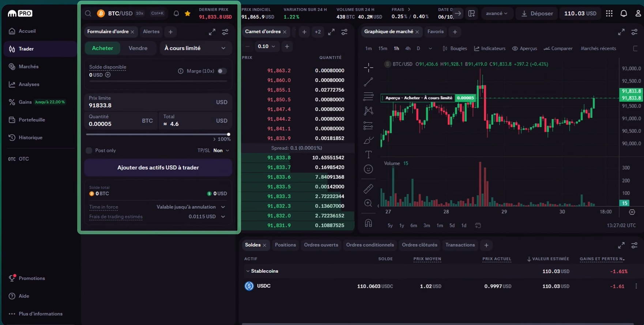
Task: Toggle the BTC/USD favorite star
Action: (x=188, y=14)
